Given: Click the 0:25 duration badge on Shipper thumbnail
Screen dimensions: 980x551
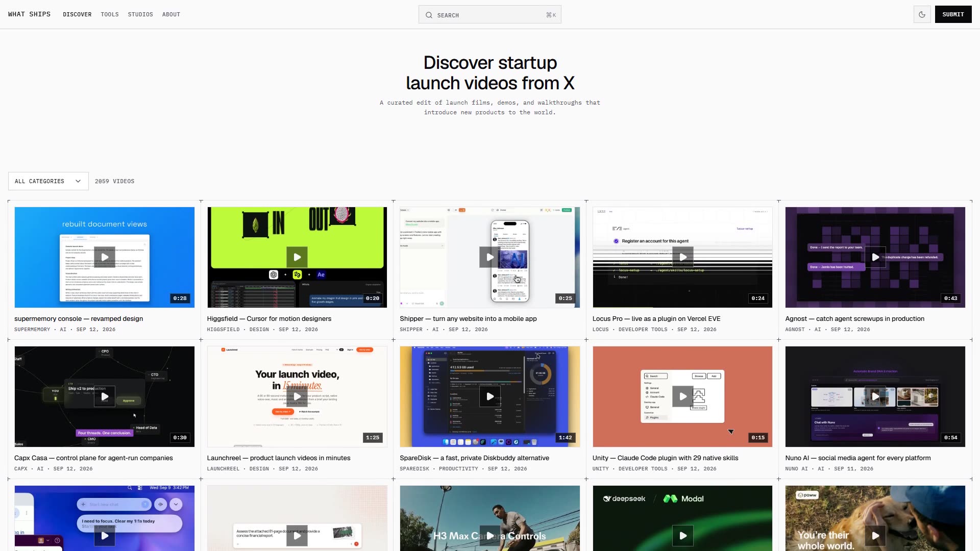Looking at the screenshot, I should 565,298.
